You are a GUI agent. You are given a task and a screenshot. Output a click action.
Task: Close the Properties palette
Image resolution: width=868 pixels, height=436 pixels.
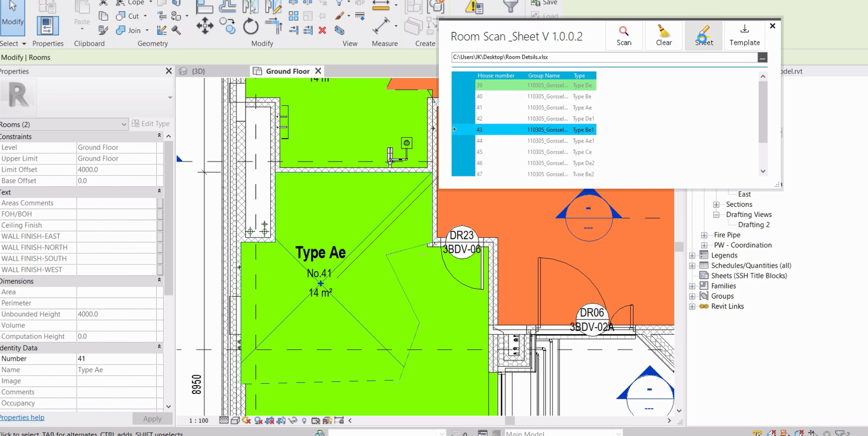(x=169, y=71)
